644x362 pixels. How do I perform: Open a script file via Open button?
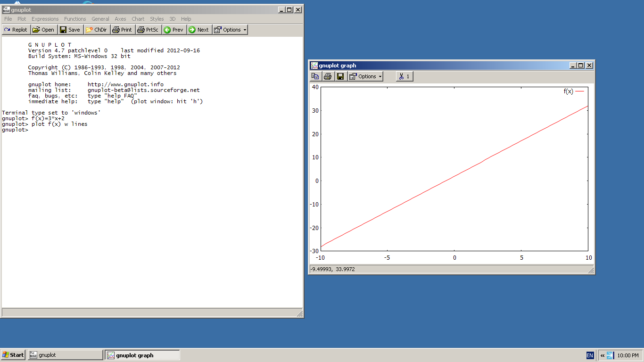[43, 30]
